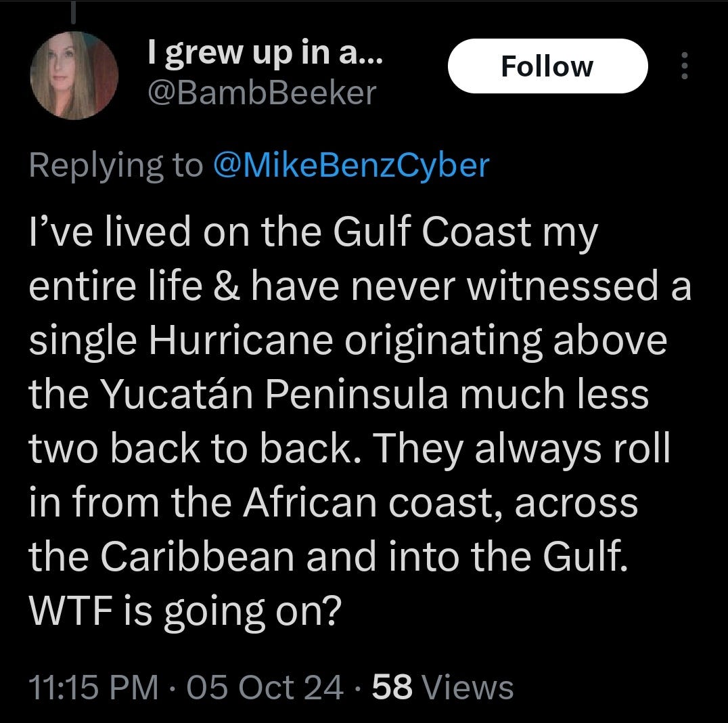Open the @MikeBenzCyber profile link
Screen dimensions: 728x723
click(351, 165)
